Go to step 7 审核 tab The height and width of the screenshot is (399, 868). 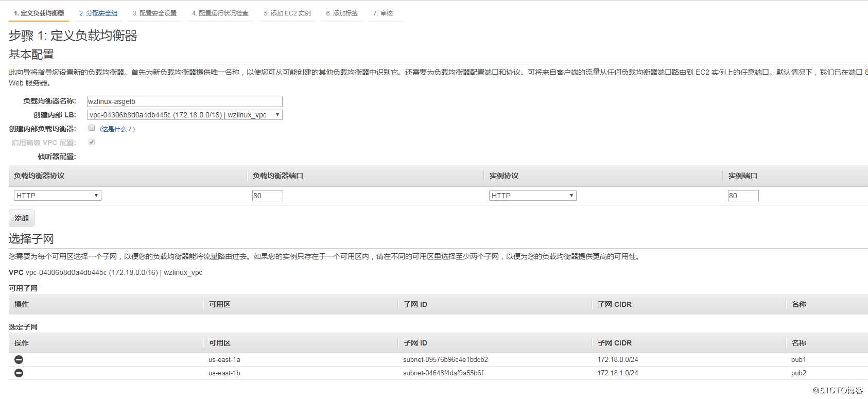pos(383,13)
